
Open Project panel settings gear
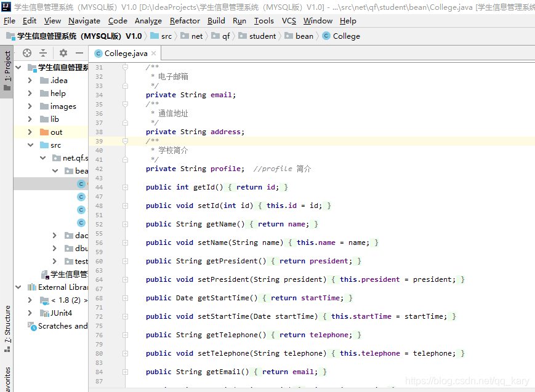63,53
